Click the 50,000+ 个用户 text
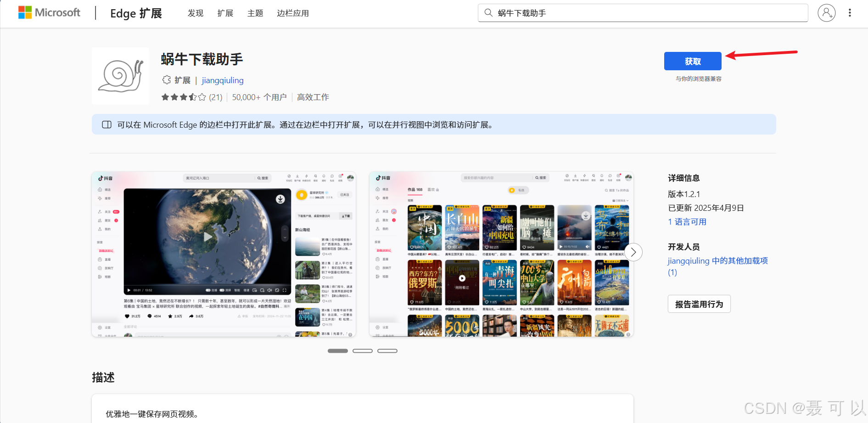This screenshot has width=868, height=423. [x=259, y=97]
